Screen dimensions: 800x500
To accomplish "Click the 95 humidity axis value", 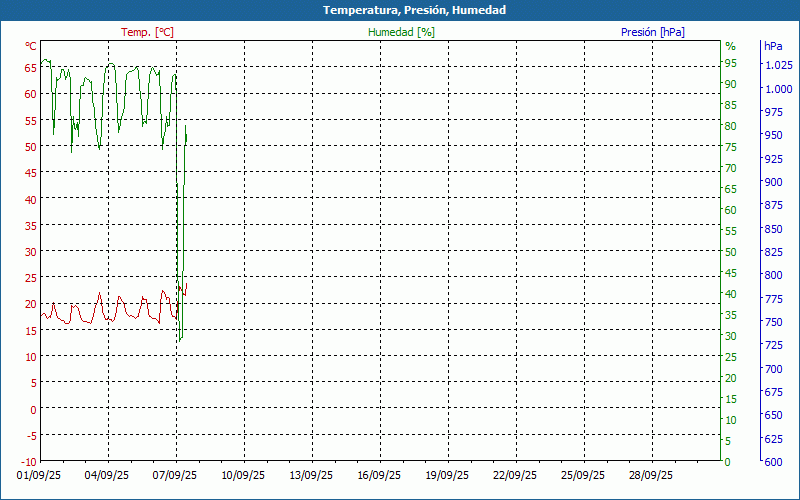I will (731, 63).
